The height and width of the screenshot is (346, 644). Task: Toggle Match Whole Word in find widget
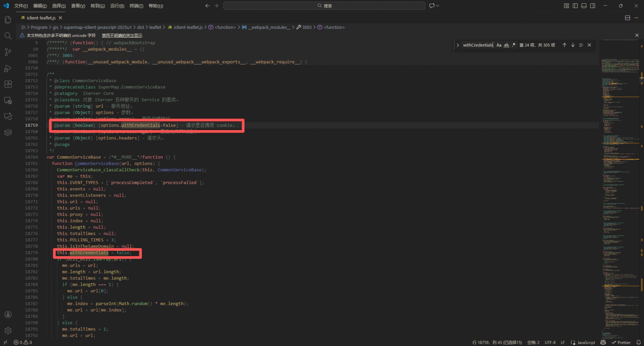[x=506, y=45]
